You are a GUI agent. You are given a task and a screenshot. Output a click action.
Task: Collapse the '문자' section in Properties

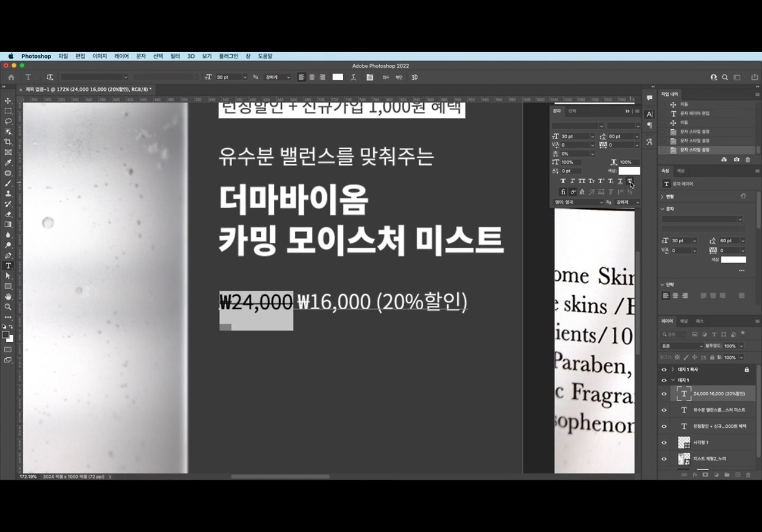coord(663,209)
